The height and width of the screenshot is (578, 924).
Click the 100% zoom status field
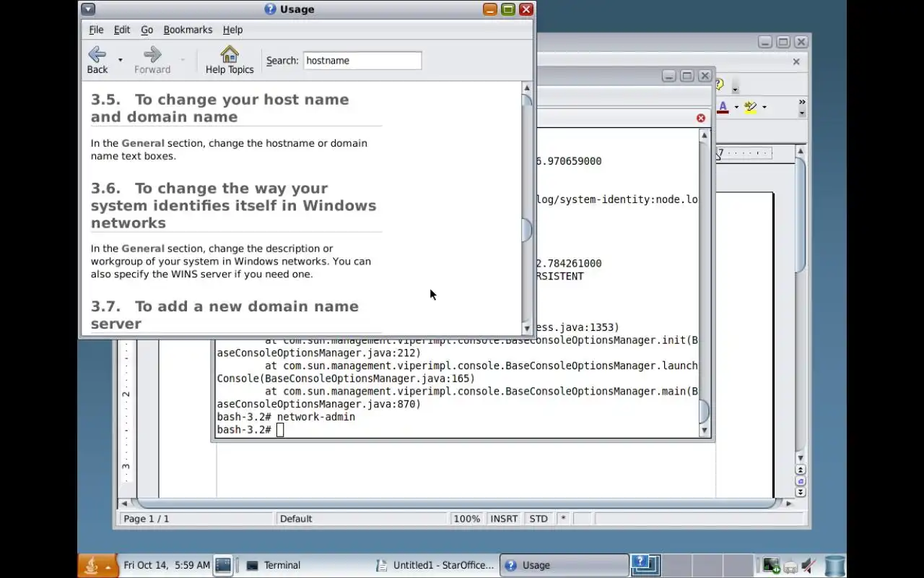click(467, 519)
